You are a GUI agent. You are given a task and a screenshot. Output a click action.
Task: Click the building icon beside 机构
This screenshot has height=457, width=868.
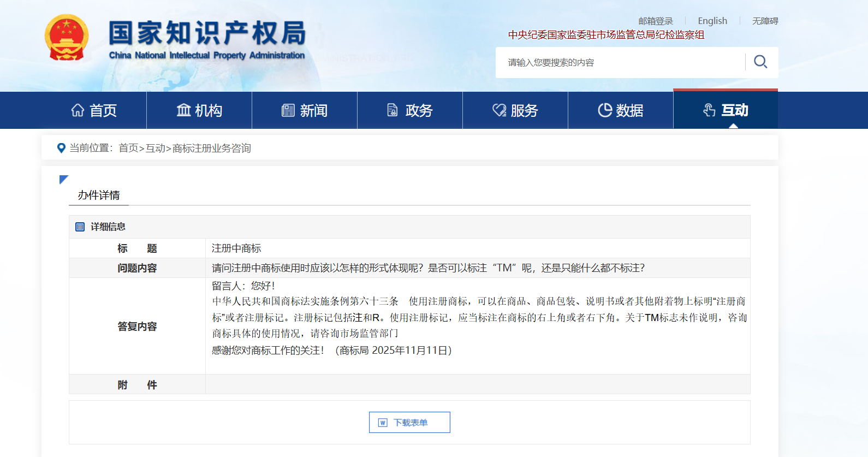(x=183, y=110)
